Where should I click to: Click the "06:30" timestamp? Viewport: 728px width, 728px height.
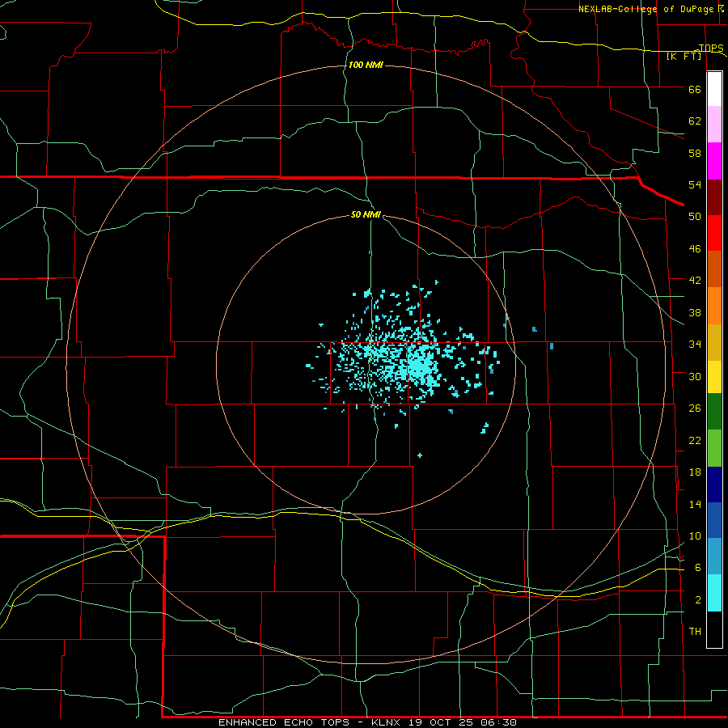click(x=499, y=722)
